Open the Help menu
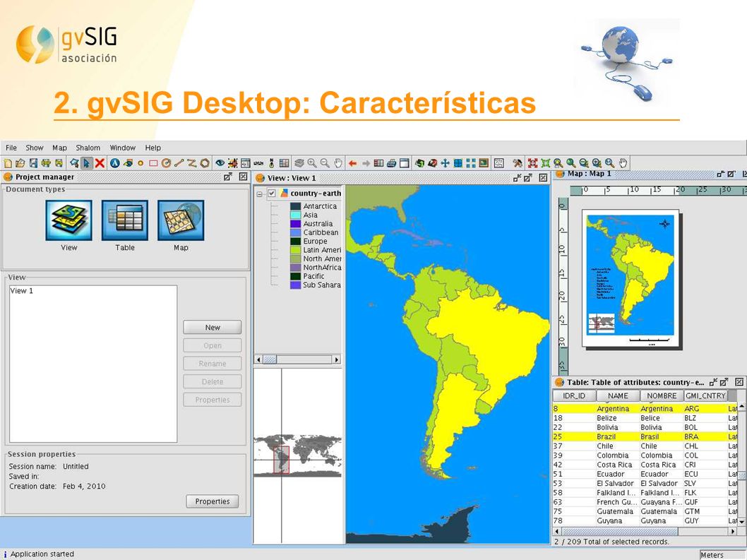The image size is (747, 560). tap(153, 148)
